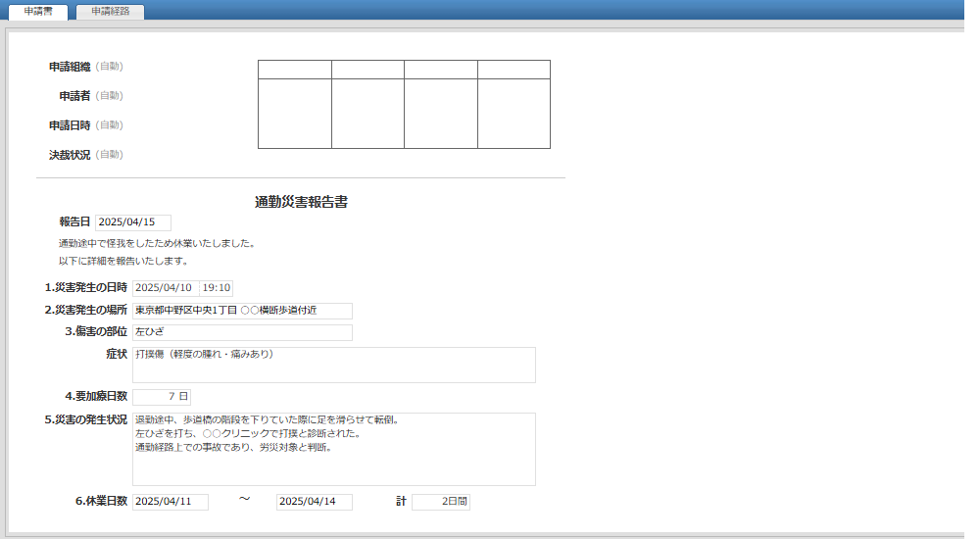Select the 災害発生 date field showing 2025/04/10

point(165,288)
